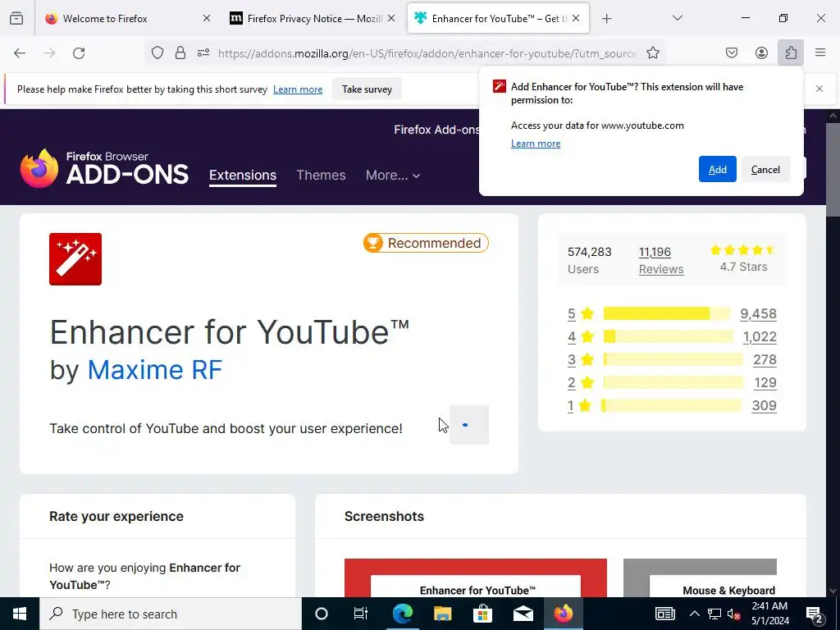Open Learn more link in permission popup
Screen dimensions: 840x630
[535, 144]
